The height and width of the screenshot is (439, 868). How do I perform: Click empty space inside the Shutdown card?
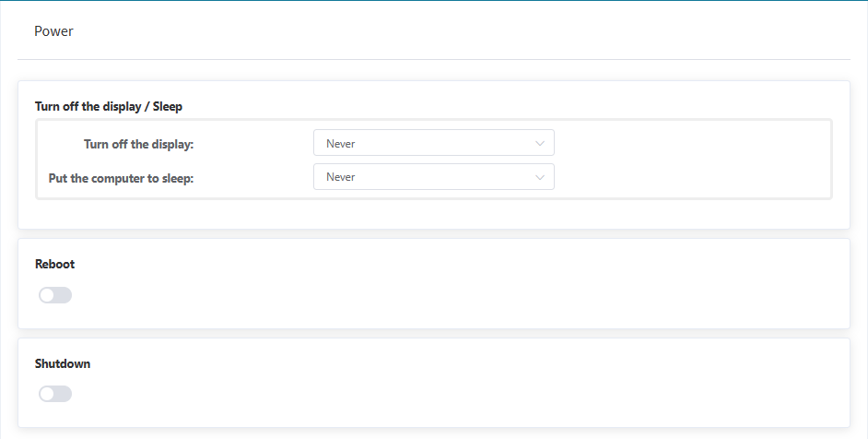click(461, 386)
